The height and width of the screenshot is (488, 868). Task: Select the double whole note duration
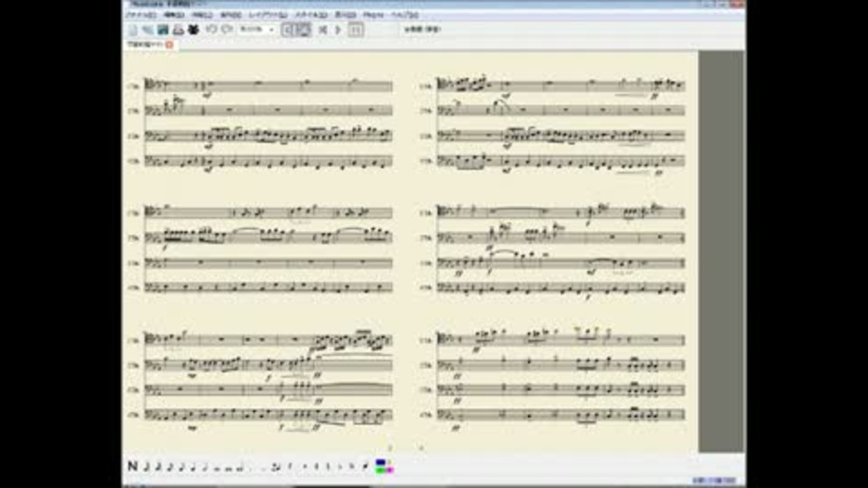point(229,469)
